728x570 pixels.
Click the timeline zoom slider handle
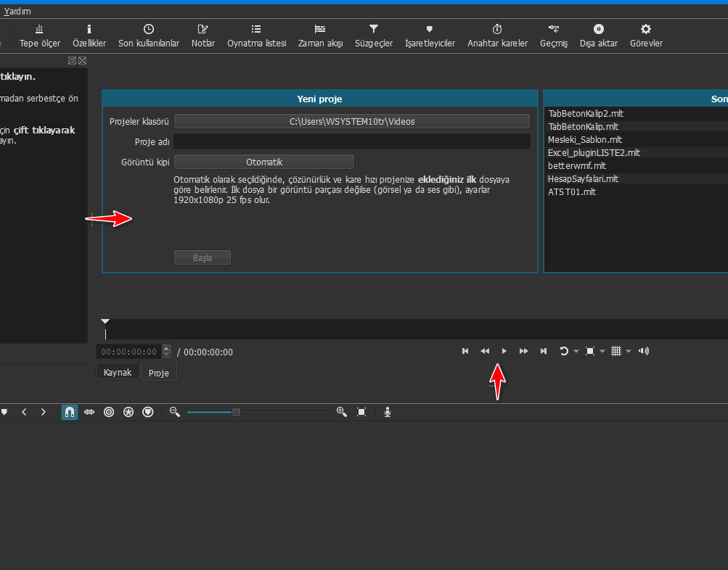click(236, 412)
